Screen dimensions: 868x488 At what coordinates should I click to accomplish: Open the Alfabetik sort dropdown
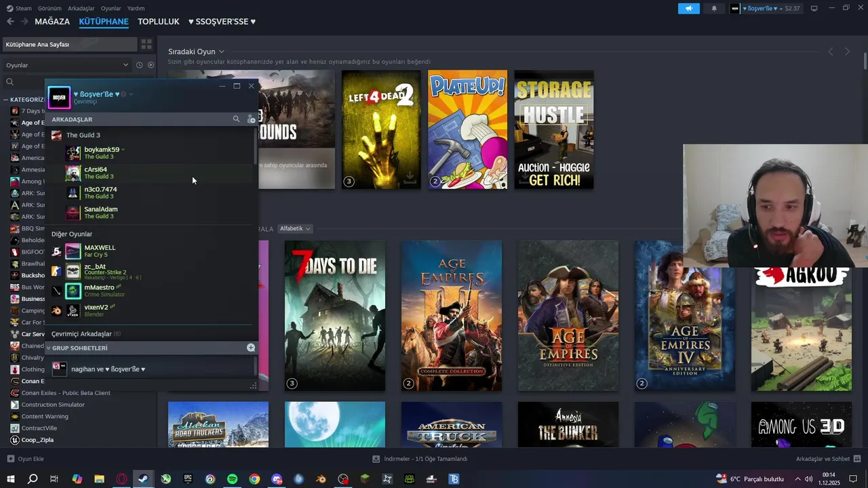pyautogui.click(x=295, y=229)
